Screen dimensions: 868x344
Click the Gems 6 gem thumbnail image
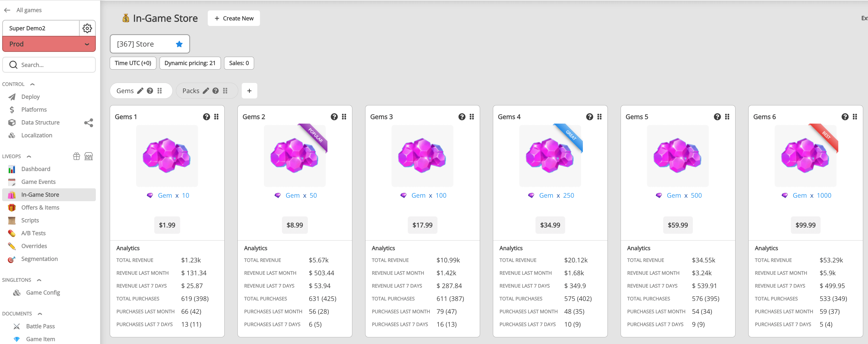coord(805,156)
